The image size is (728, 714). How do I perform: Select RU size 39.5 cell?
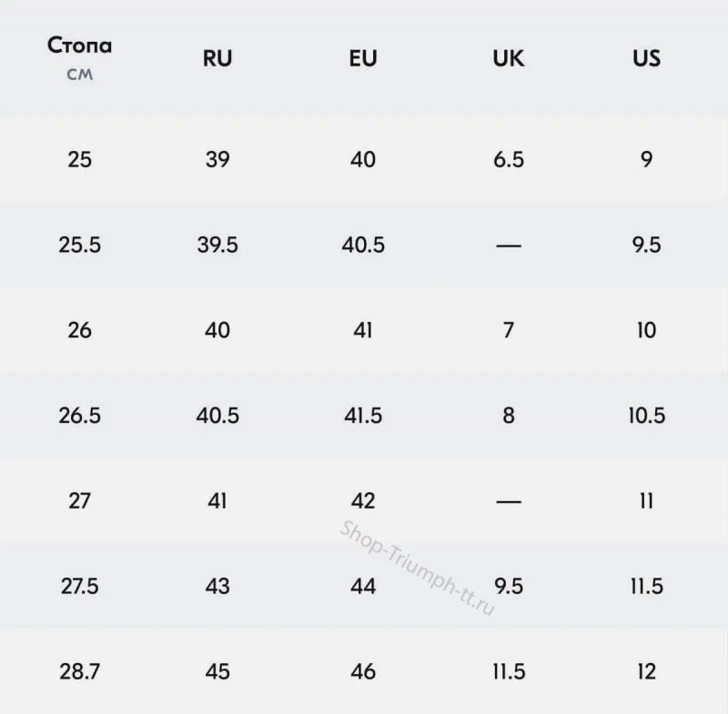click(217, 245)
